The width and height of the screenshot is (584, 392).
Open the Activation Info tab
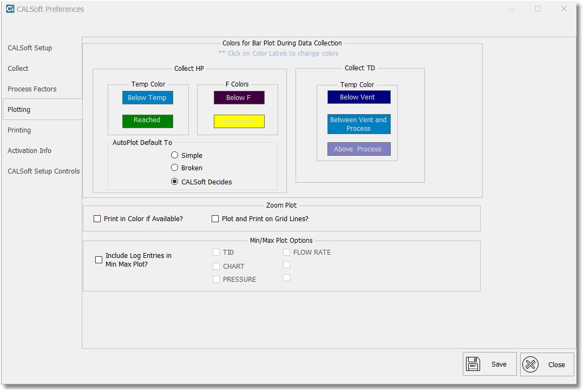point(29,151)
